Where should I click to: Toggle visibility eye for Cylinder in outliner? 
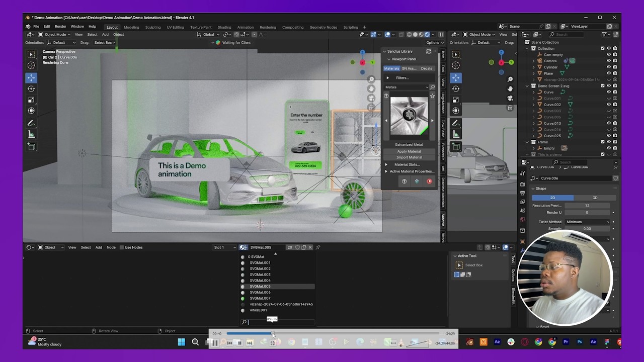608,67
